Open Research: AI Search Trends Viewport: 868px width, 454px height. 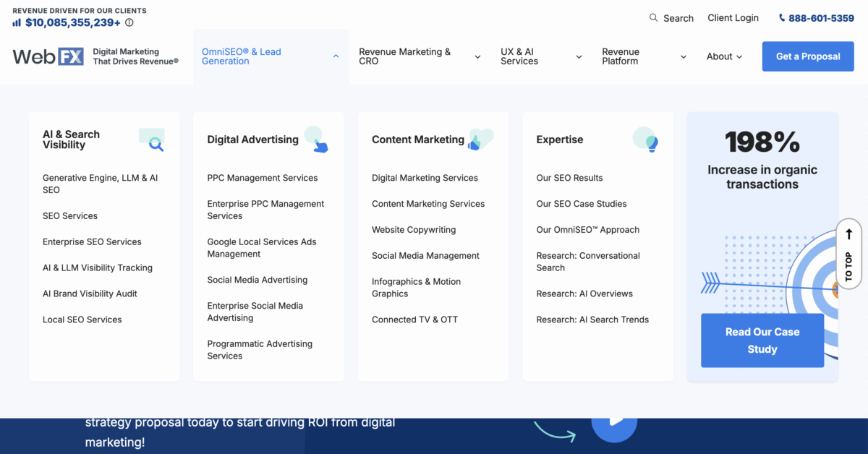[593, 320]
